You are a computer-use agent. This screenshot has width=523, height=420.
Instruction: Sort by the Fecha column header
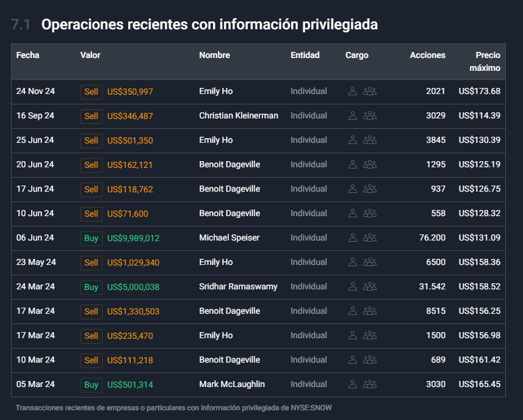coord(27,55)
